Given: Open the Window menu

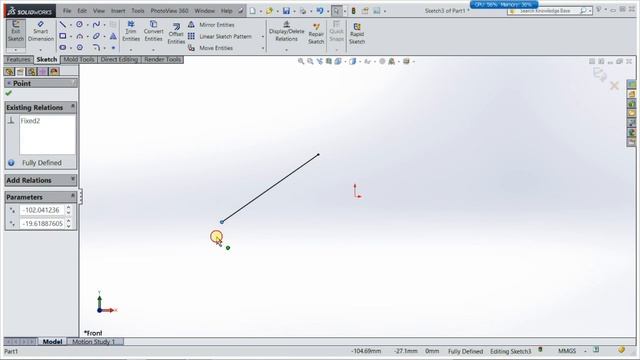Looking at the screenshot, I should [204, 11].
